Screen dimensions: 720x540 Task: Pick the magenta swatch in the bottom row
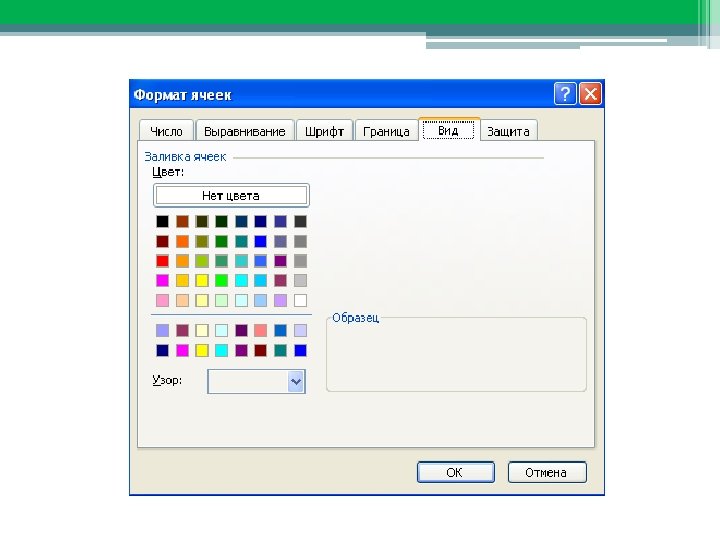pos(182,350)
